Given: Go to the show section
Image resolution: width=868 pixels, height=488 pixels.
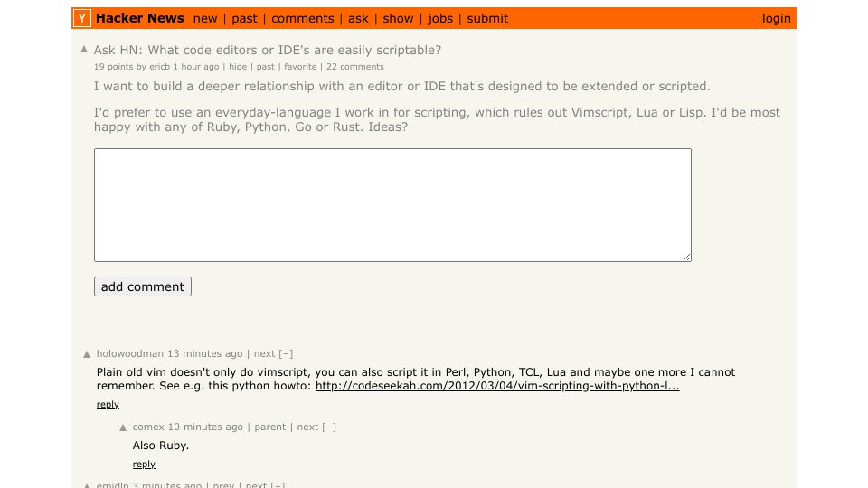Looking at the screenshot, I should (398, 19).
